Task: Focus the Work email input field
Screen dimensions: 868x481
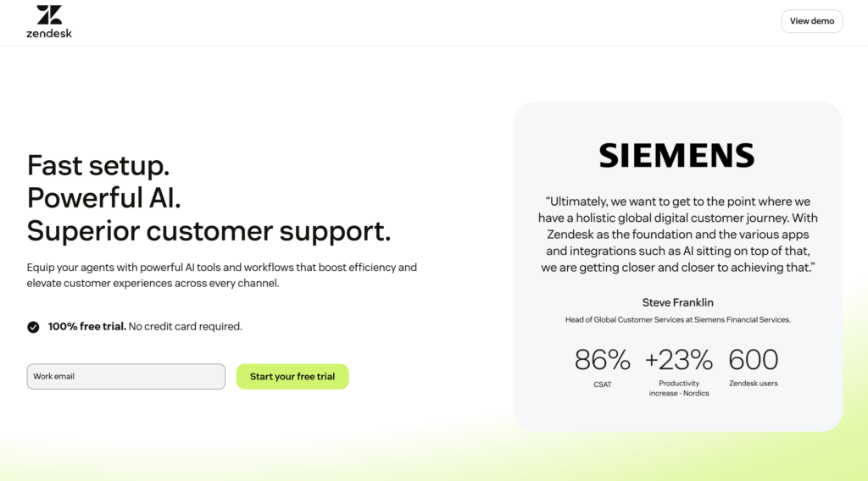Action: 126,376
